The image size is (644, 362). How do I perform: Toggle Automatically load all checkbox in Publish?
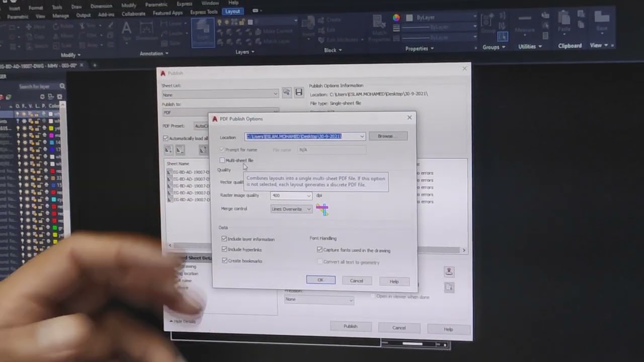(x=166, y=138)
